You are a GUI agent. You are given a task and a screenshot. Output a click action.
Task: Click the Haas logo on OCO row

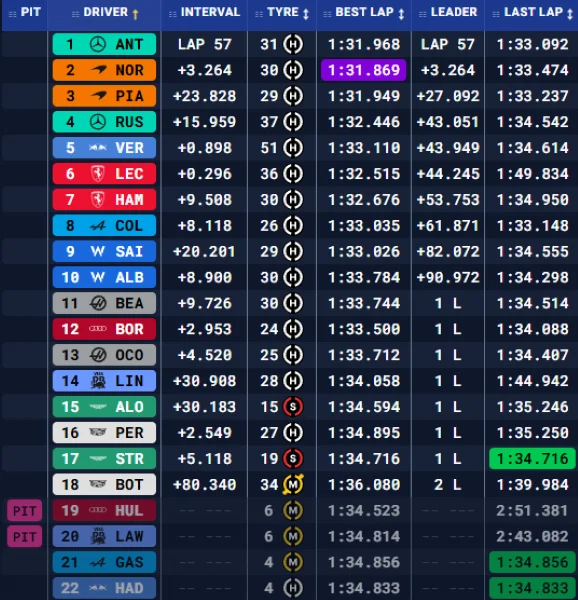pyautogui.click(x=98, y=355)
